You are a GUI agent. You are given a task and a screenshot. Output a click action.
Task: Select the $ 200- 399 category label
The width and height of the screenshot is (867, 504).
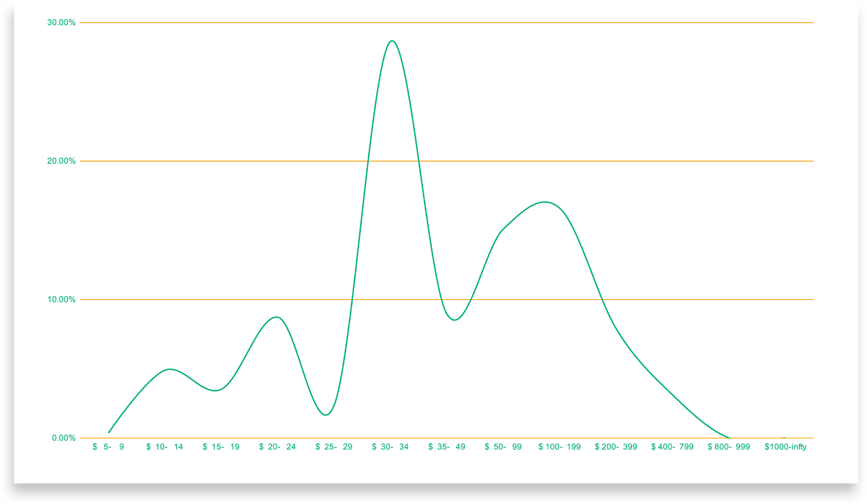pyautogui.click(x=616, y=447)
